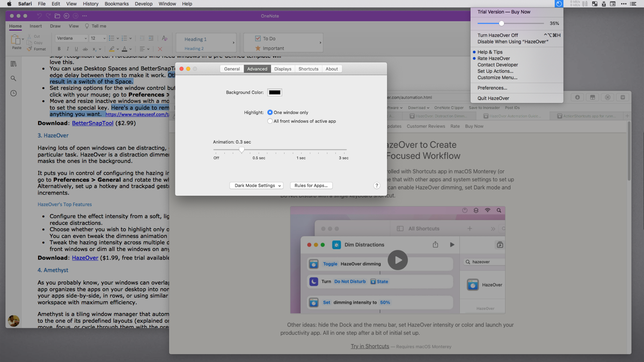Click the HazeOver icon in the menu bar
The height and width of the screenshot is (362, 644).
[559, 4]
